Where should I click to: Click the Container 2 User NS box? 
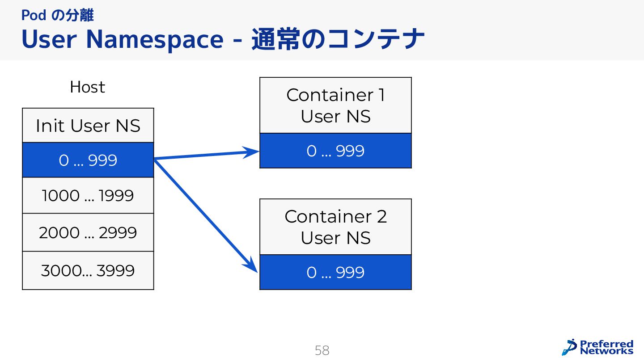tap(335, 227)
